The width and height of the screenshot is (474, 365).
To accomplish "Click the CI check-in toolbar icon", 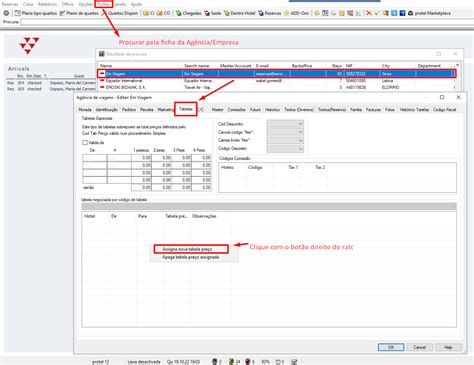I will (149, 13).
